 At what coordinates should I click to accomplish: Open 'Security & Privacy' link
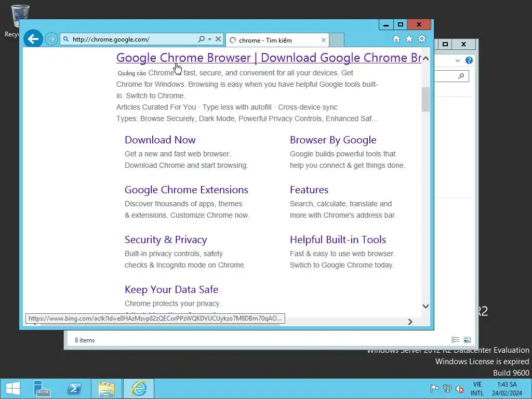coord(166,240)
